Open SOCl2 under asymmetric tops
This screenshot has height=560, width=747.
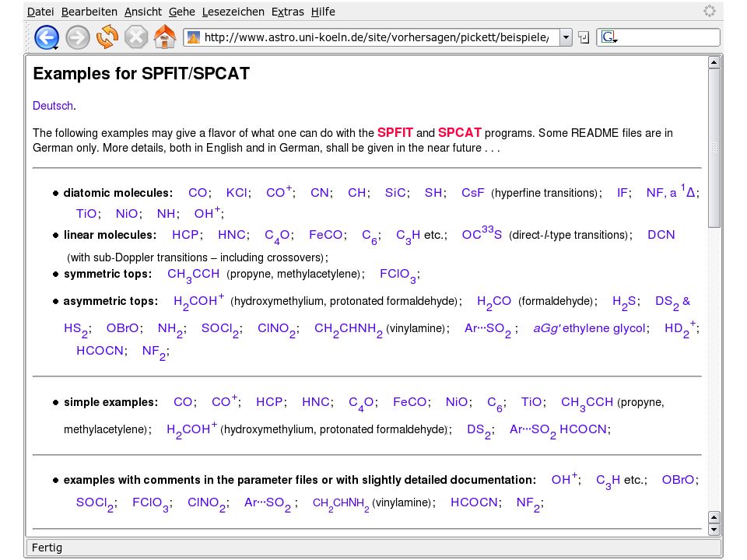(x=220, y=330)
